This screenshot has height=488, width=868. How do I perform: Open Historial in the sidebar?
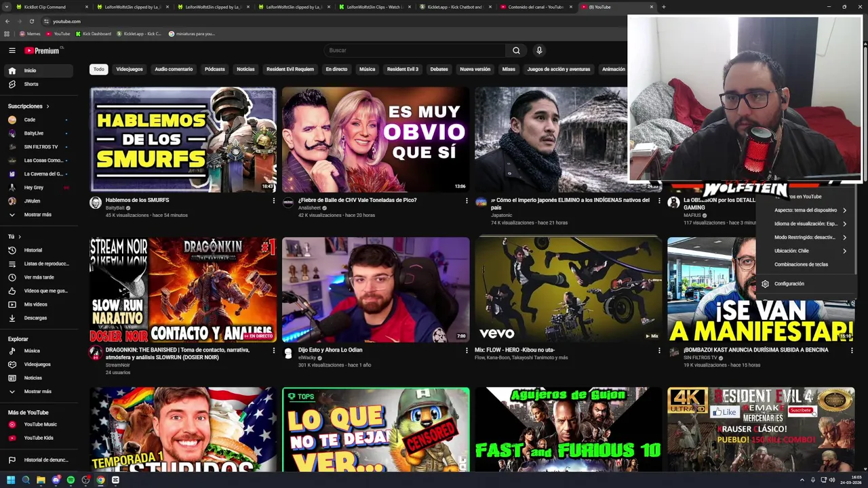pyautogui.click(x=39, y=250)
